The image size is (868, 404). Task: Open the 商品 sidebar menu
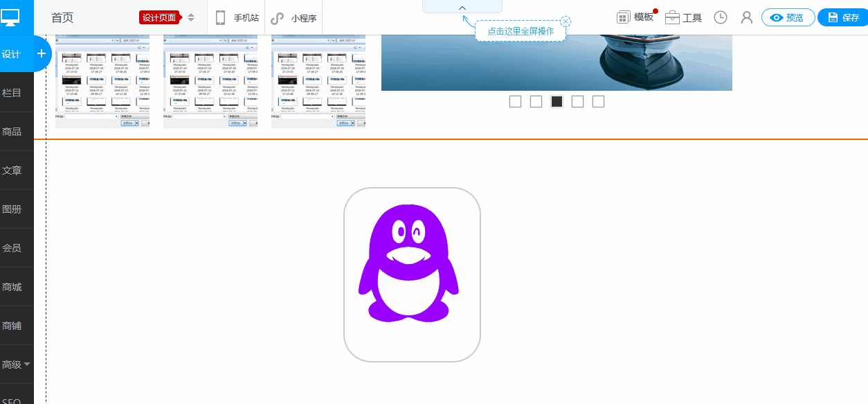click(12, 132)
